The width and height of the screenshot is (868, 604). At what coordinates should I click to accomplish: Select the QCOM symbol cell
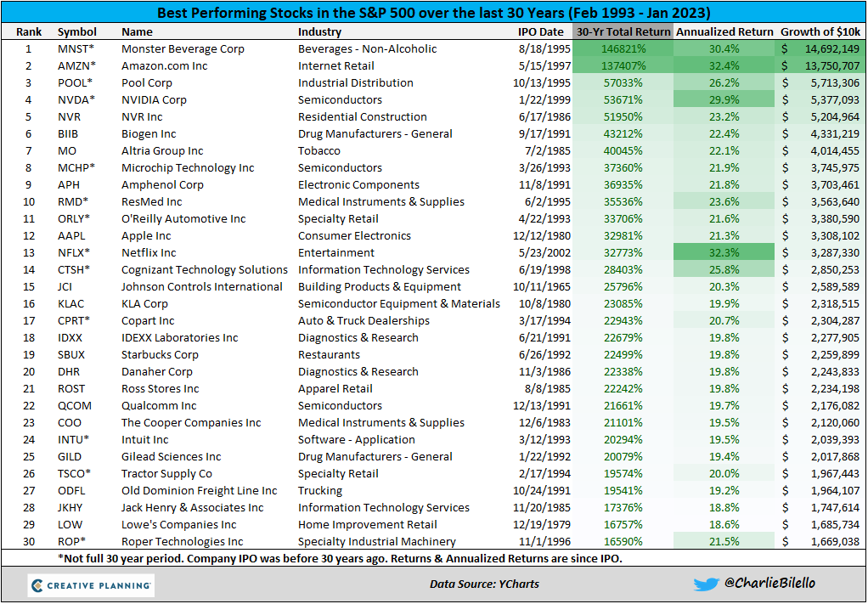click(x=74, y=406)
